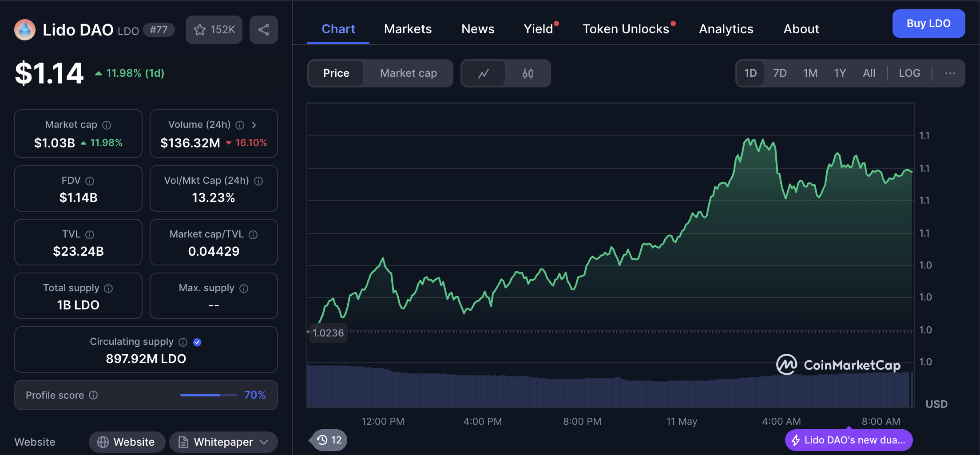Click the verified circulating supply badge

[x=197, y=342]
